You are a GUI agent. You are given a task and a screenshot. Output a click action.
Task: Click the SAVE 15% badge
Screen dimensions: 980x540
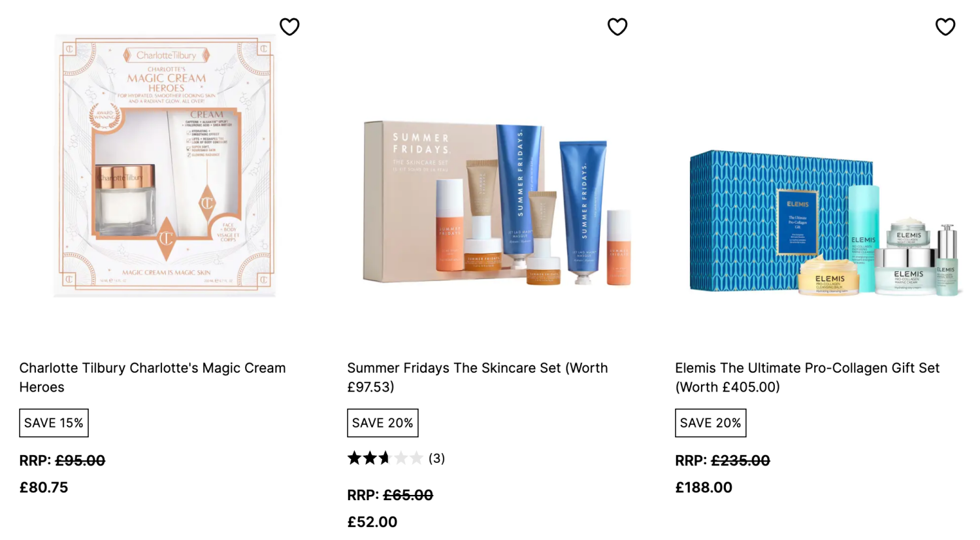(54, 422)
